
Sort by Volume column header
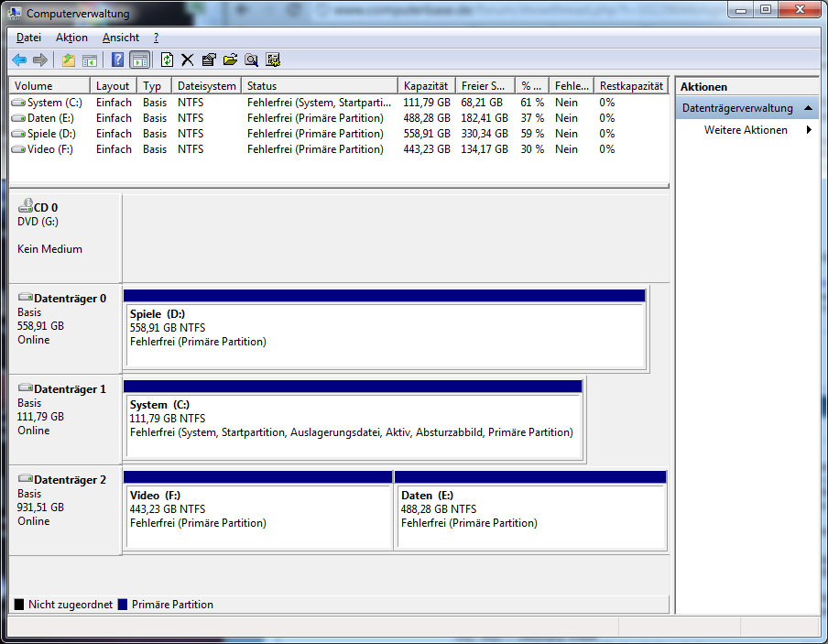49,85
